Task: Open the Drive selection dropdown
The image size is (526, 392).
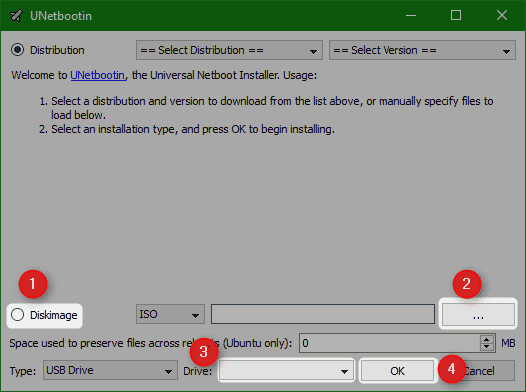Action: [x=286, y=371]
